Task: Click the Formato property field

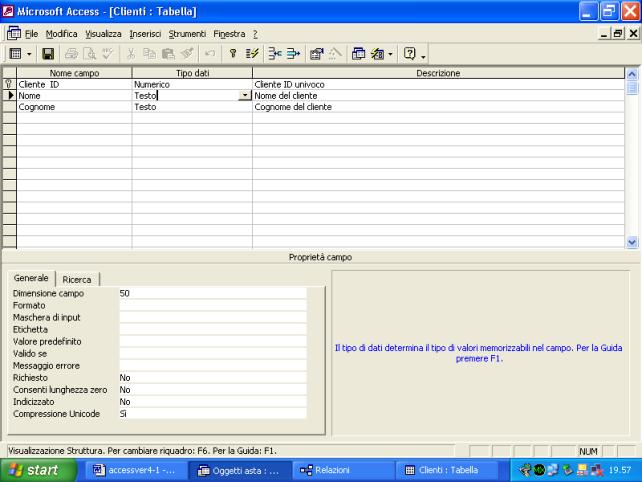Action: tap(213, 305)
